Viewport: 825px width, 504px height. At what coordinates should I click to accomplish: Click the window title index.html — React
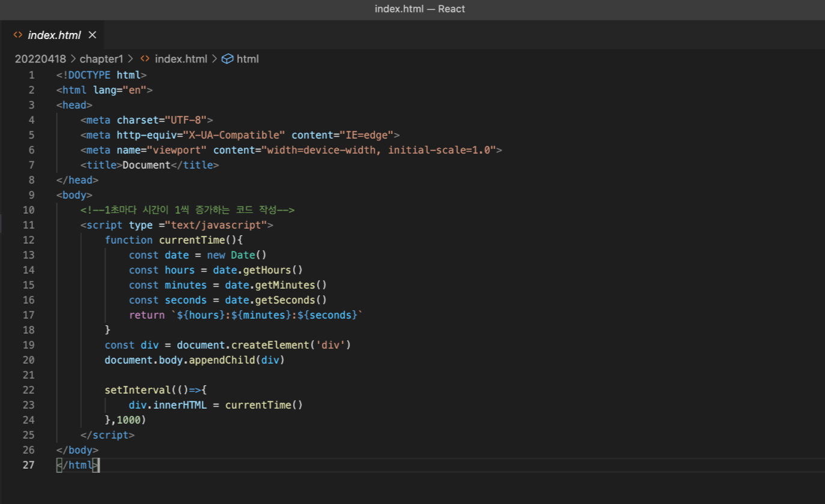click(x=420, y=9)
